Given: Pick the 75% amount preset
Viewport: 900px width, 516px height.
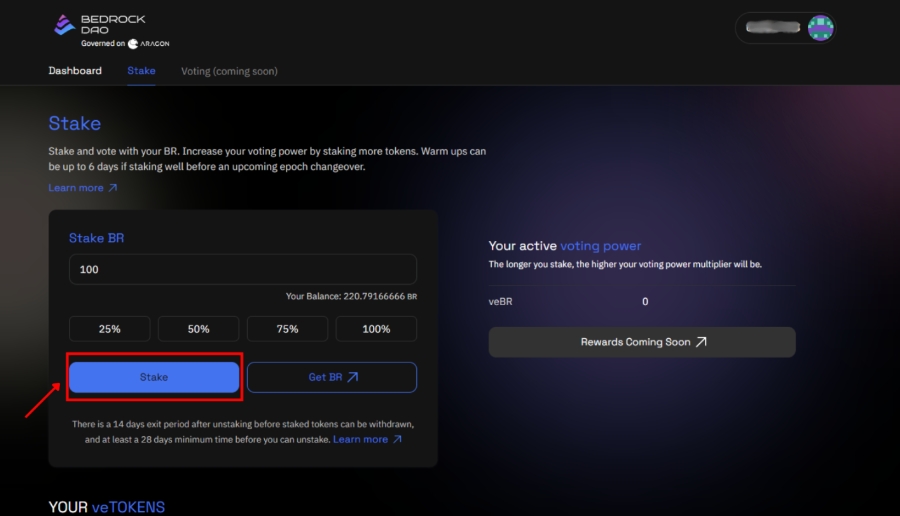Looking at the screenshot, I should (x=288, y=329).
